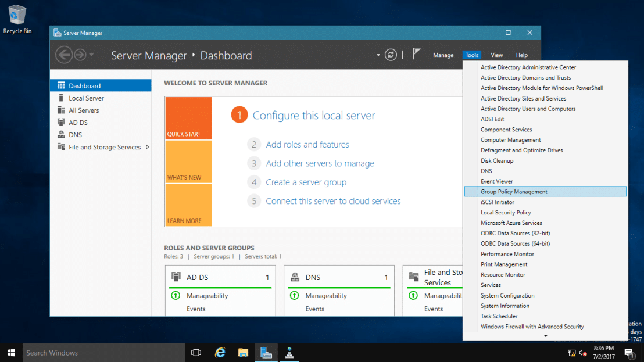This screenshot has height=362, width=644.
Task: Select the LEARN MORE tile
Action: point(188,205)
